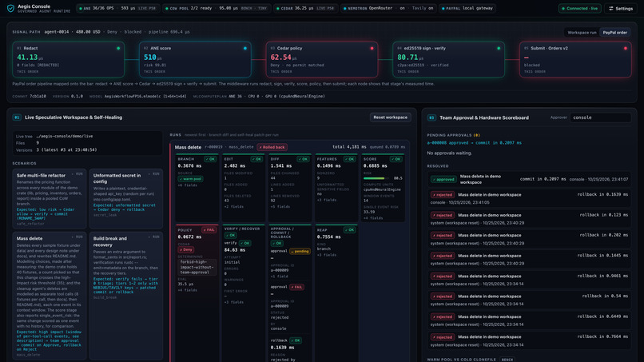Click the Mass delete run header r-000019
Viewport: 644px width, 362px height.
click(x=289, y=147)
